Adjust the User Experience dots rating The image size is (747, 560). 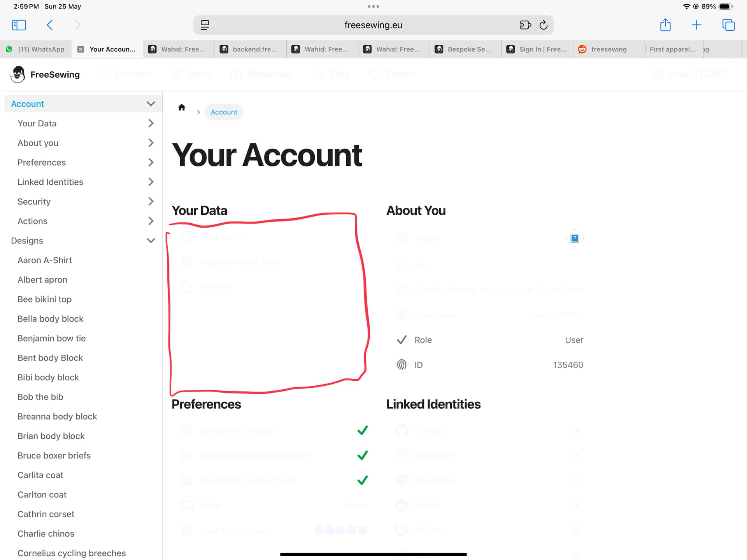[x=341, y=530]
